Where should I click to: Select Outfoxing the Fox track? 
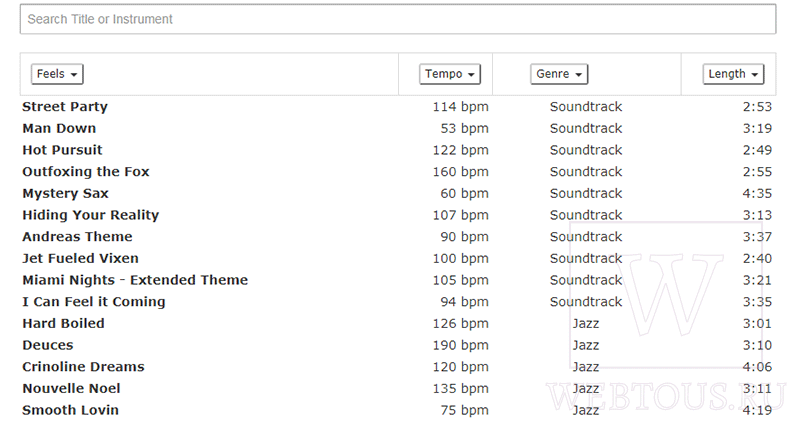(86, 172)
